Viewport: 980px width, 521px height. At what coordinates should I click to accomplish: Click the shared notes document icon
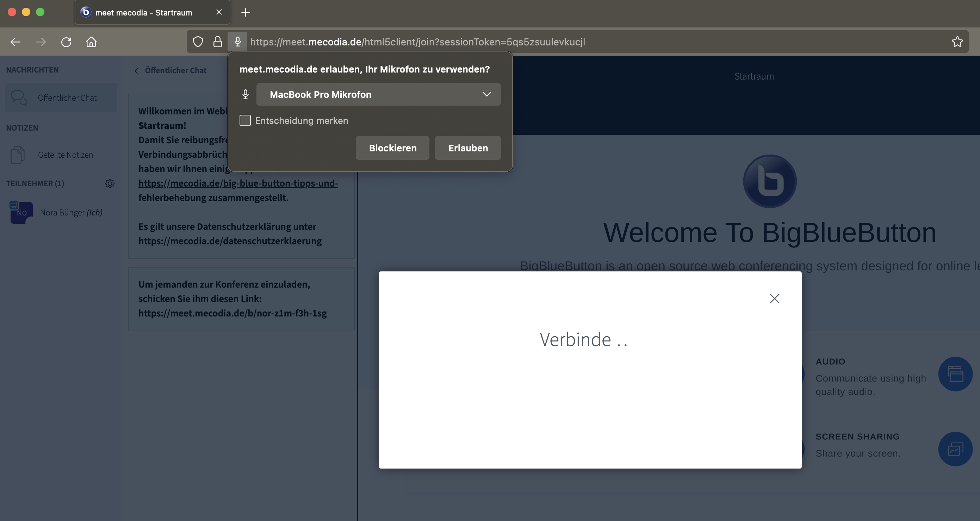18,155
